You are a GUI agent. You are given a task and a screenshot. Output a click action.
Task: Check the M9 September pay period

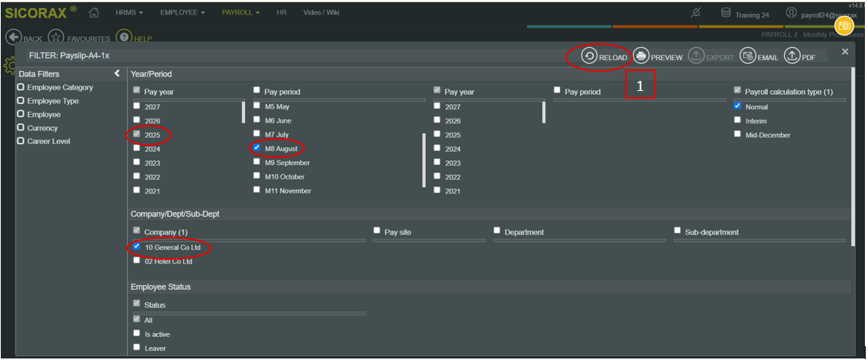pos(257,162)
